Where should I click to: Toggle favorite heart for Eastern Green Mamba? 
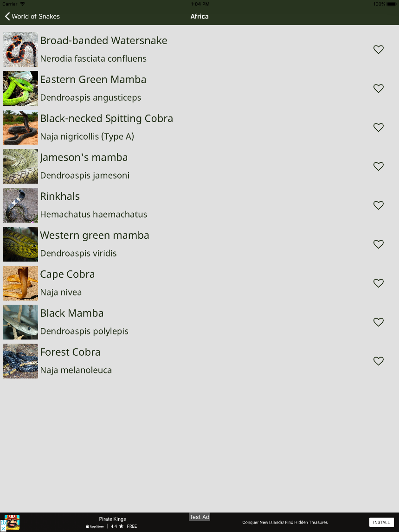(378, 89)
